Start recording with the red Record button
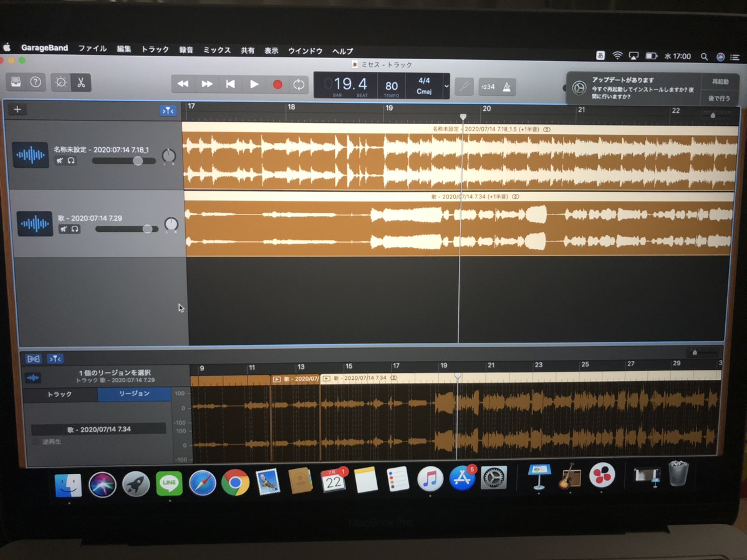This screenshot has width=747, height=560. (277, 85)
